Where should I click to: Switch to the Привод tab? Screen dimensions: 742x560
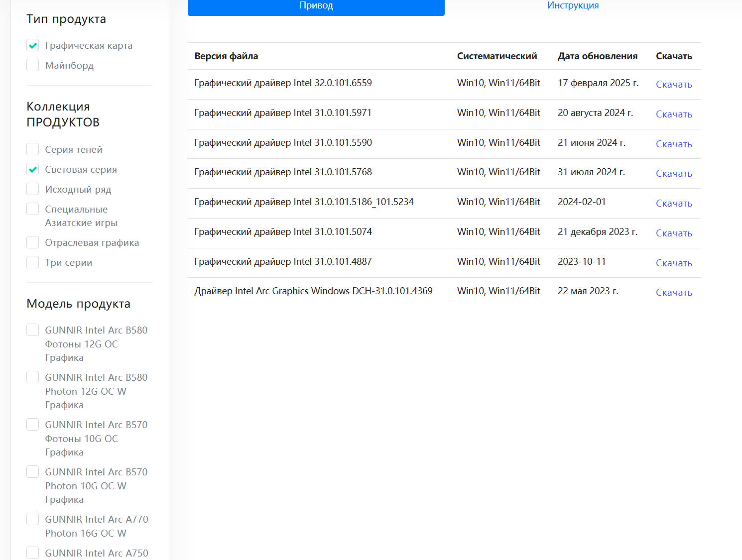(x=316, y=6)
